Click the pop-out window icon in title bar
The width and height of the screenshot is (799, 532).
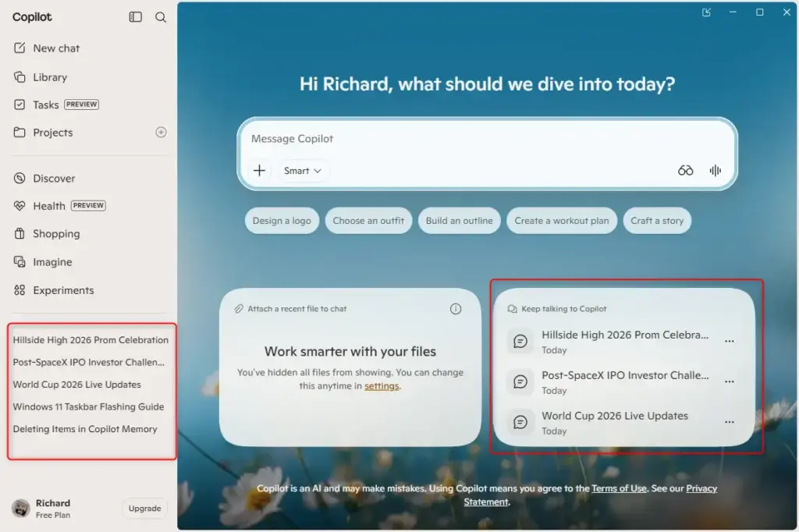click(706, 12)
